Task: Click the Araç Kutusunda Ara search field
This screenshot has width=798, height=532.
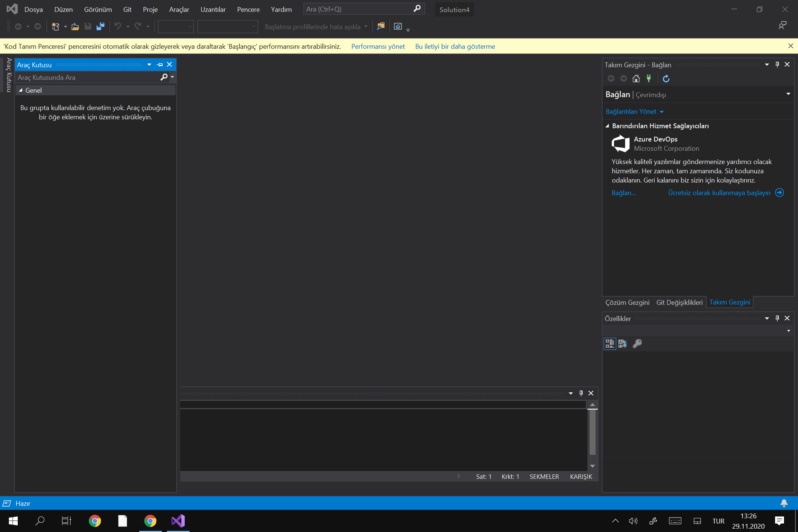Action: click(88, 77)
